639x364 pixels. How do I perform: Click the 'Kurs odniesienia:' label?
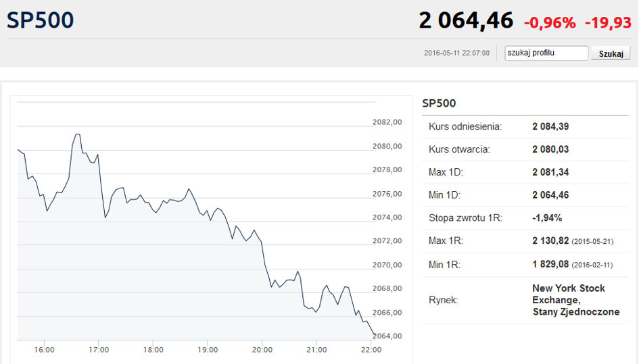click(x=465, y=127)
